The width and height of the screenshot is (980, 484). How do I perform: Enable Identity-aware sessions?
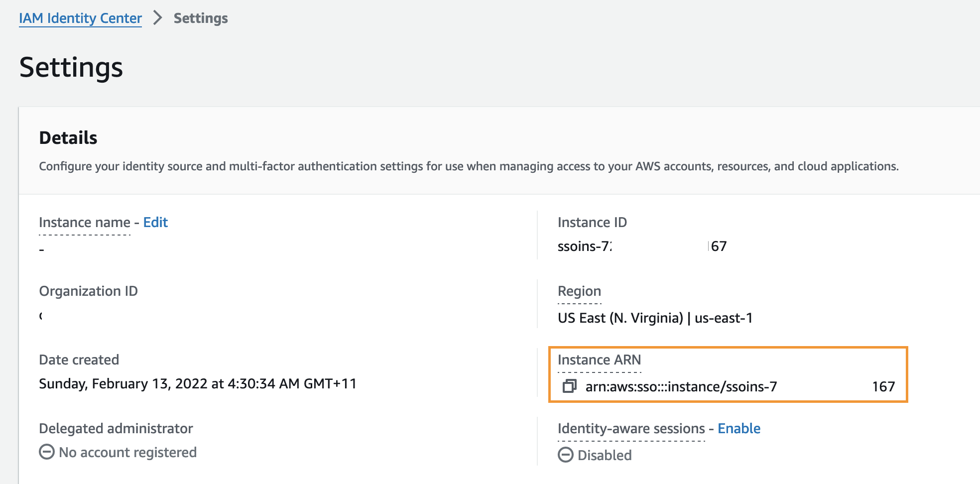point(738,428)
